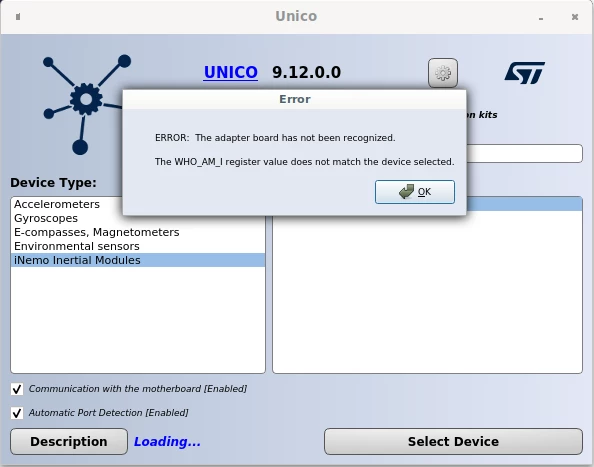
Task: Open the settings gear button
Action: [x=443, y=73]
